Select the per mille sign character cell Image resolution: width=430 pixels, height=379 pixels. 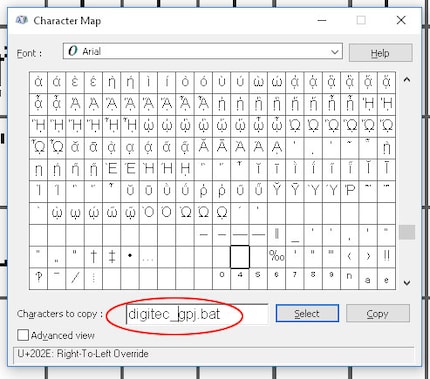pos(277,257)
